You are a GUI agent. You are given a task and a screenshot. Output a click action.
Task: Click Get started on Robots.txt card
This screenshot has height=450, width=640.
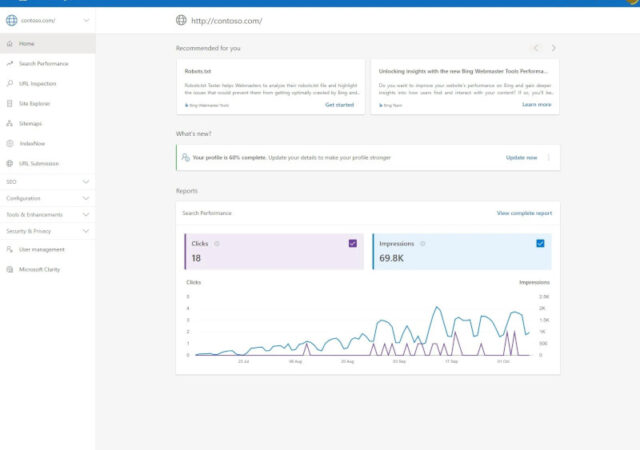tap(340, 105)
